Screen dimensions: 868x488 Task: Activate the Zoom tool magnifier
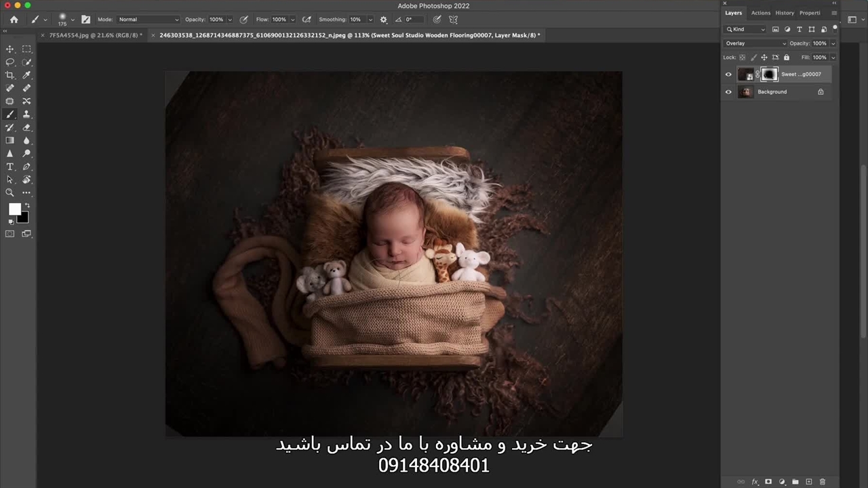10,193
